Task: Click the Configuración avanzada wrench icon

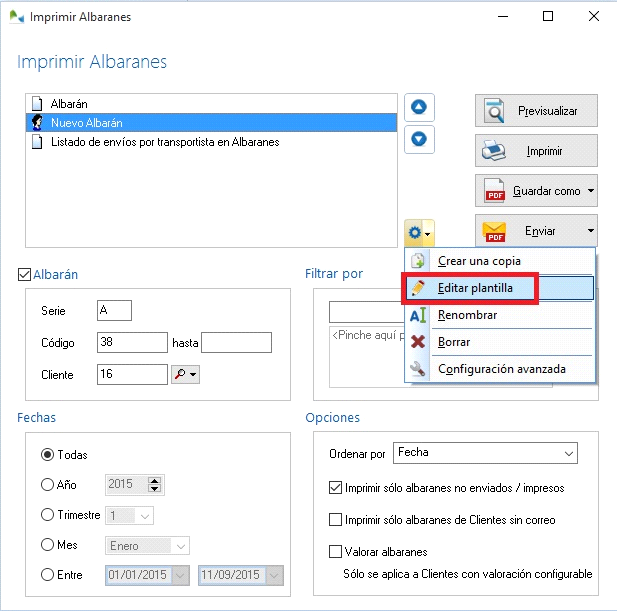Action: point(418,369)
